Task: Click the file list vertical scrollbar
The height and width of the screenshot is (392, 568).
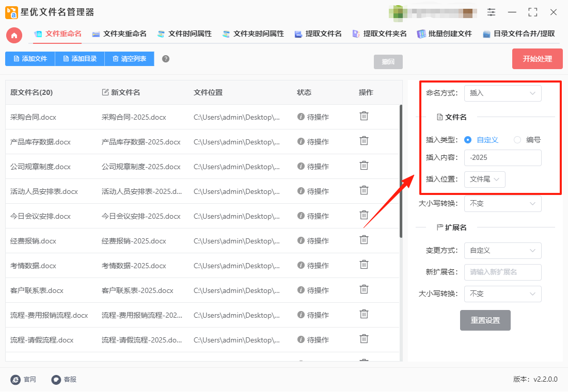Action: [x=401, y=171]
